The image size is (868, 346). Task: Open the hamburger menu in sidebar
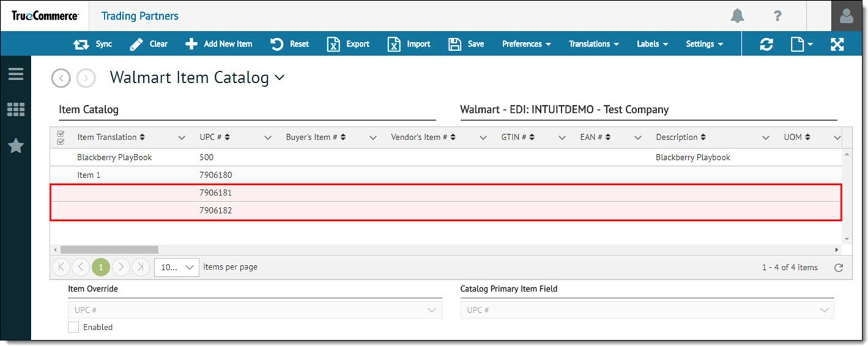pos(16,74)
